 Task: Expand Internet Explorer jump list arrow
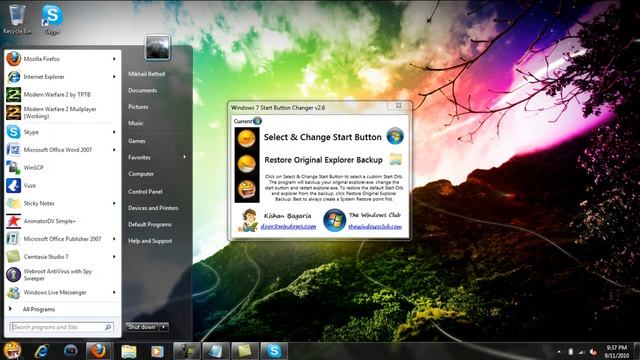(114, 77)
